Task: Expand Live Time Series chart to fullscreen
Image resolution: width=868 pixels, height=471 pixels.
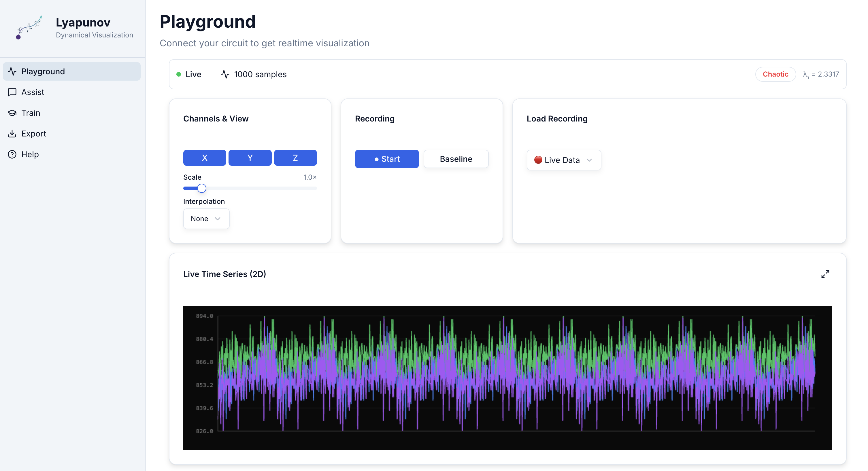Action: [x=825, y=274]
